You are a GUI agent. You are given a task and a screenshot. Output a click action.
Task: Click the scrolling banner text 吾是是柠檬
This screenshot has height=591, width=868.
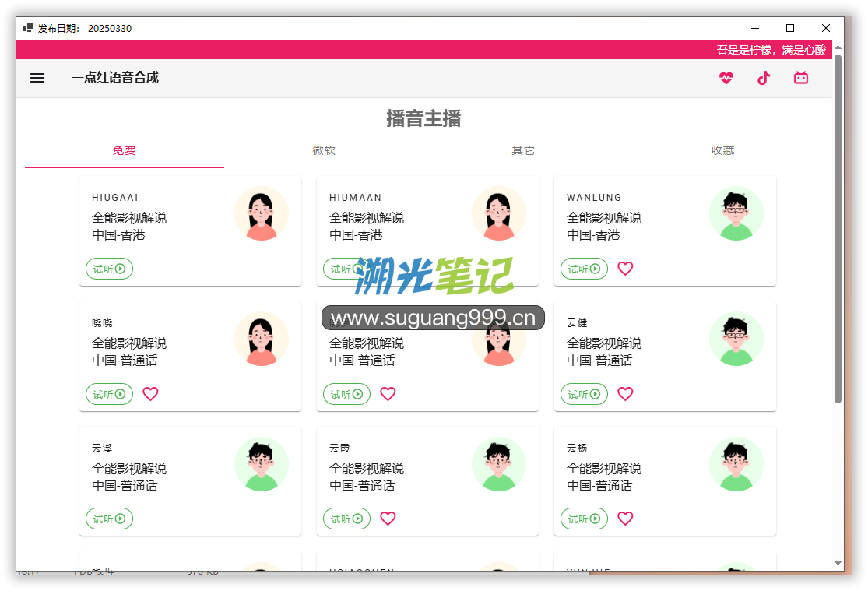771,50
